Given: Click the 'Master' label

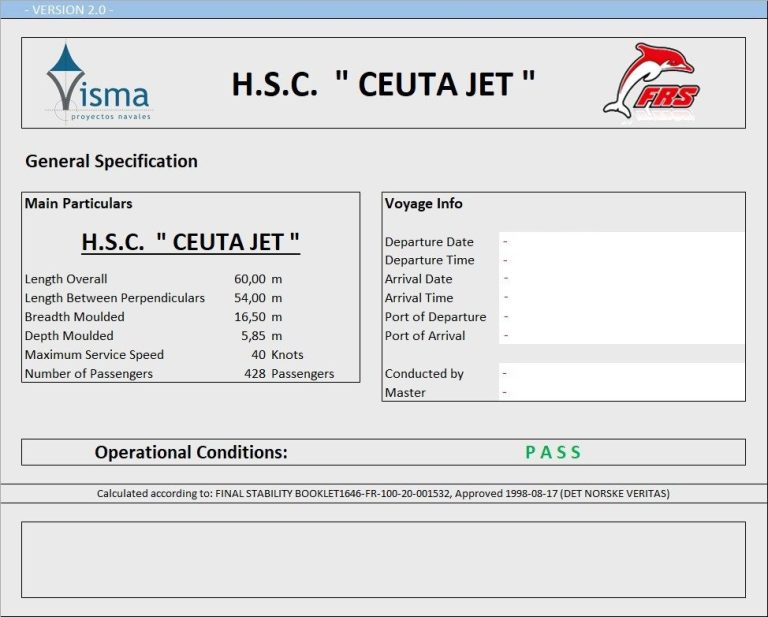Looking at the screenshot, I should pos(405,393).
